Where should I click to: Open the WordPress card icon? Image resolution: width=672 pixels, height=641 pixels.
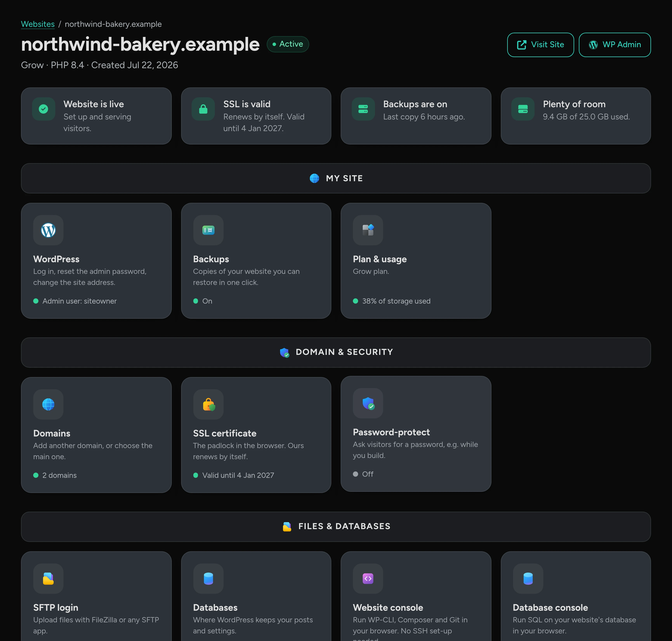coord(48,230)
